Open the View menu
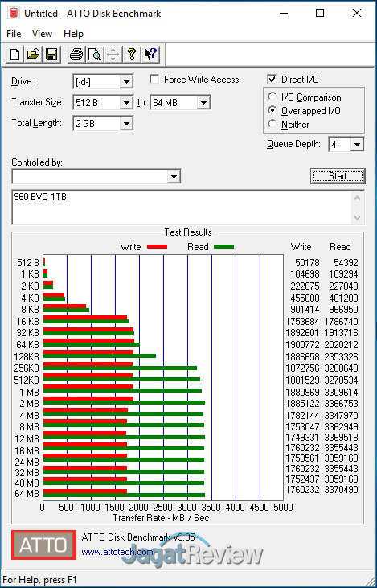Screen dimensions: 377x588 [42, 34]
